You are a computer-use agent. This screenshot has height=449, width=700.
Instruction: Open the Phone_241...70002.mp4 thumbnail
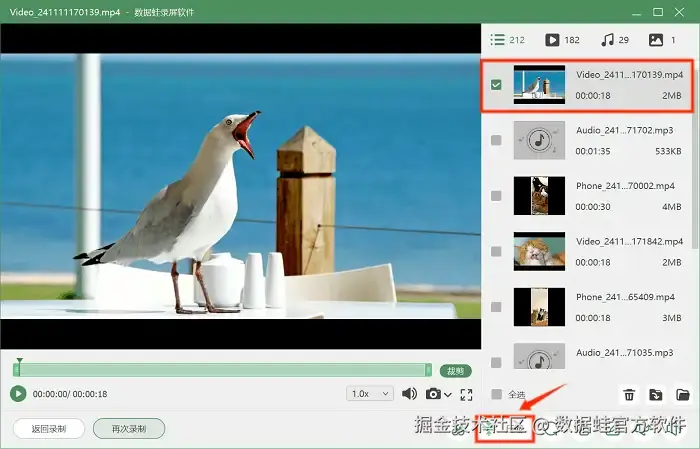[539, 196]
